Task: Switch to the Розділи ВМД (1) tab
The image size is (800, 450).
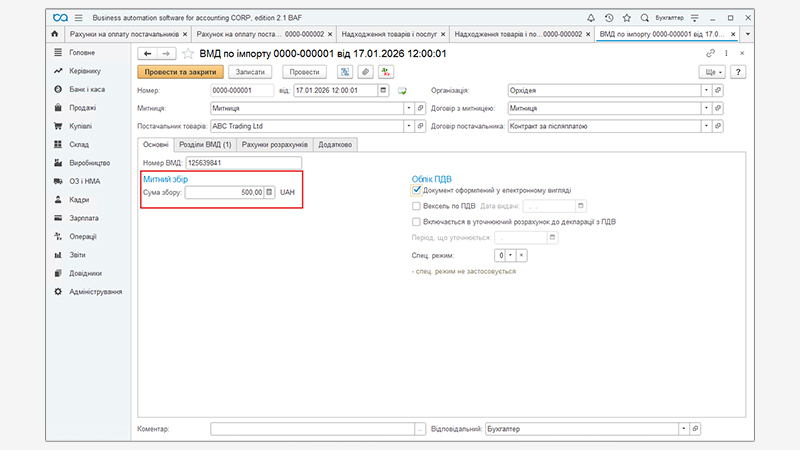Action: coord(205,144)
